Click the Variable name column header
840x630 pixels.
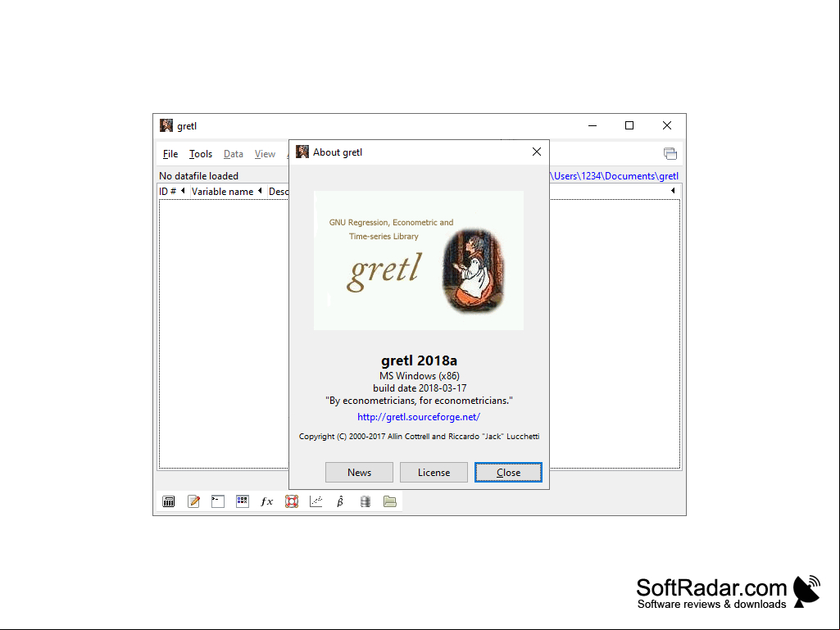(x=222, y=191)
